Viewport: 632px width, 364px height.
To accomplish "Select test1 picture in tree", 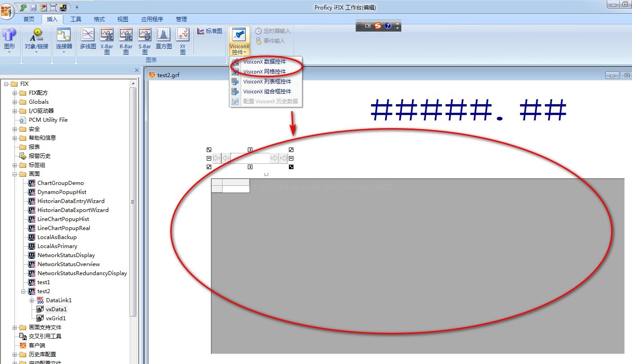I will [x=44, y=282].
